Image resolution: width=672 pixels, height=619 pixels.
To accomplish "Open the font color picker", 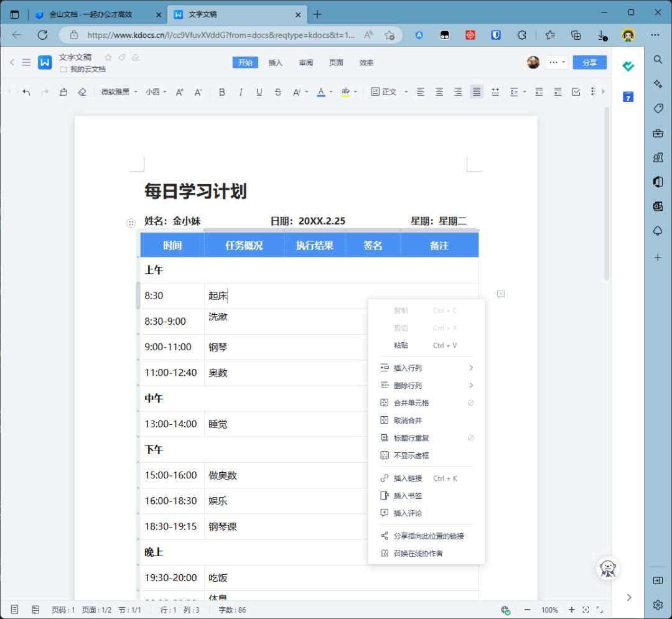I will pyautogui.click(x=331, y=92).
